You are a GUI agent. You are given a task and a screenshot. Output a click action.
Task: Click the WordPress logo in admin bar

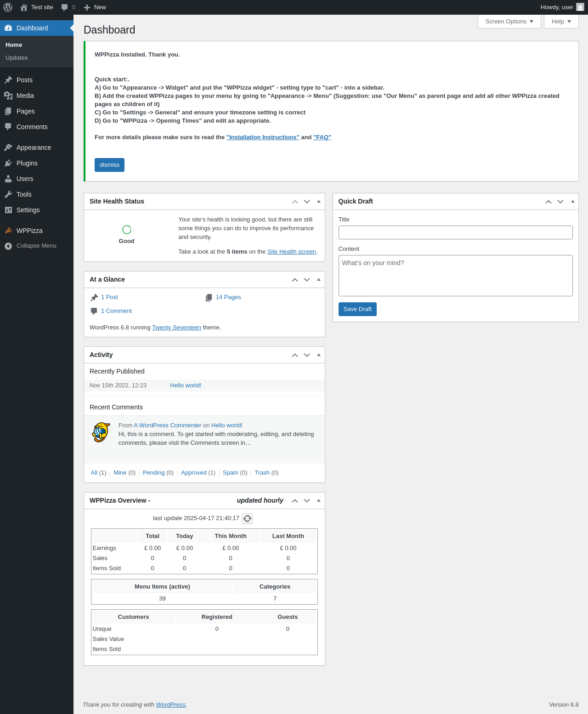pyautogui.click(x=8, y=7)
